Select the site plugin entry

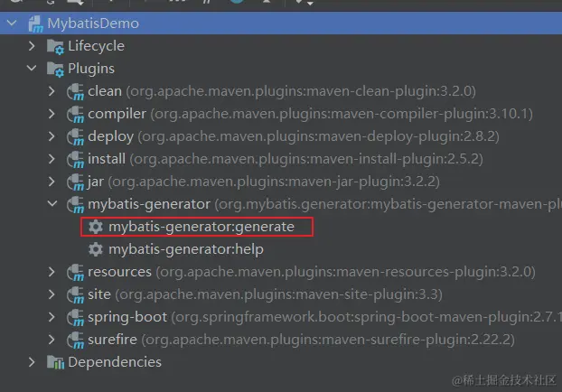(266, 294)
